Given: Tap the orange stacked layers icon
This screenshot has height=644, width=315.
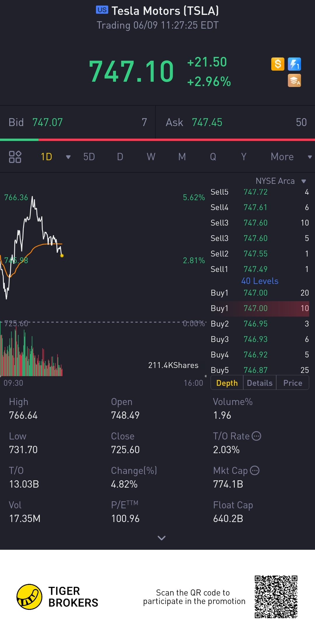Looking at the screenshot, I should coord(294,81).
